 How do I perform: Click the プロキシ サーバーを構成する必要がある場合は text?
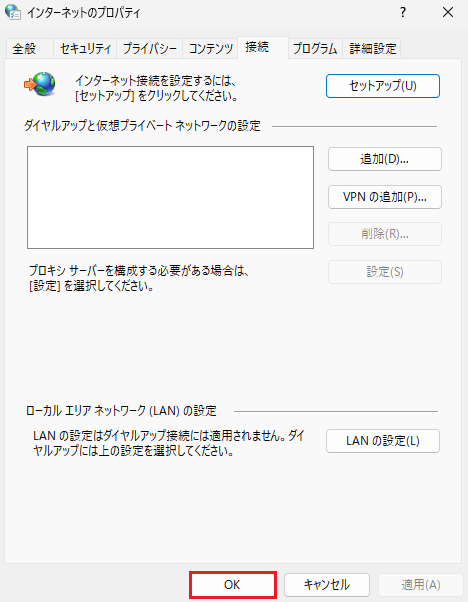click(139, 278)
